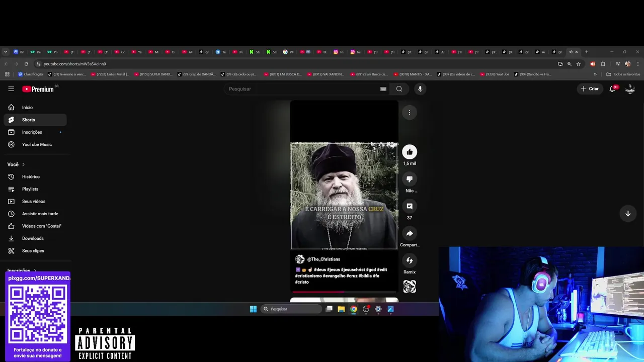Open a new Chrome tab

tap(586, 52)
